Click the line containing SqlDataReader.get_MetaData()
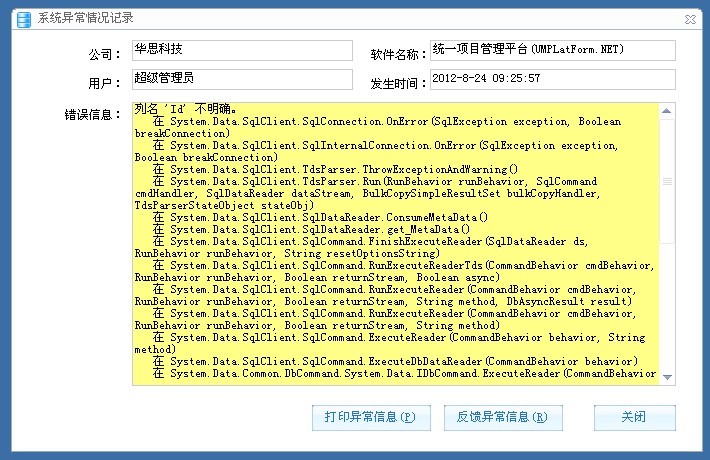Viewport: 710px width, 460px height. pyautogui.click(x=312, y=230)
